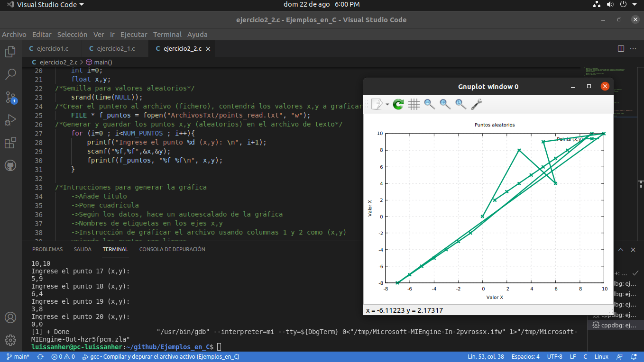Image resolution: width=644 pixels, height=362 pixels.
Task: Switch to the ejercicio1.c tab
Action: tap(51, 48)
